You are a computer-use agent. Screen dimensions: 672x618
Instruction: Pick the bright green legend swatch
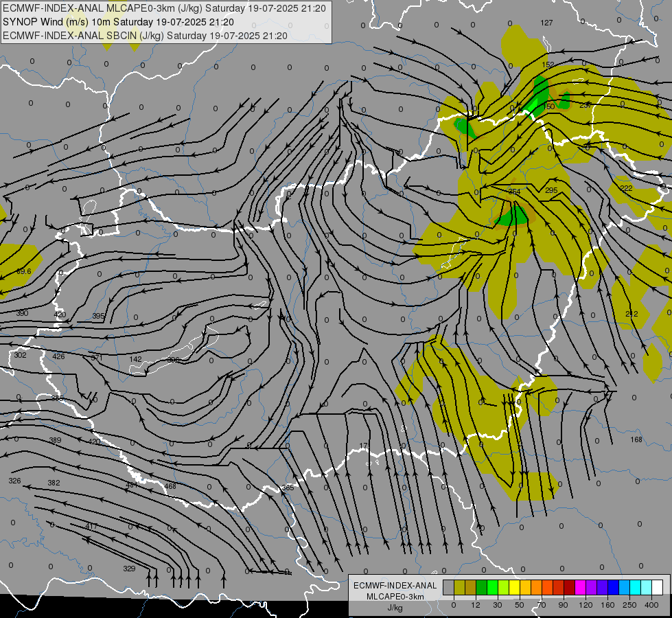[x=492, y=587]
